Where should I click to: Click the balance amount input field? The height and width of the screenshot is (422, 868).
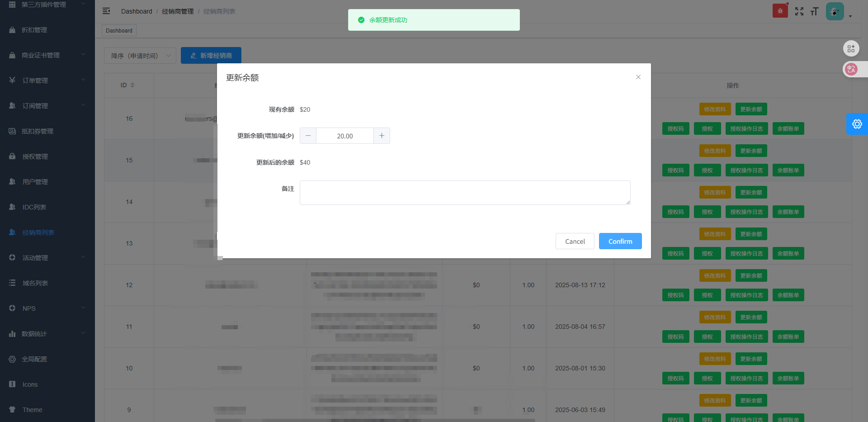point(344,136)
